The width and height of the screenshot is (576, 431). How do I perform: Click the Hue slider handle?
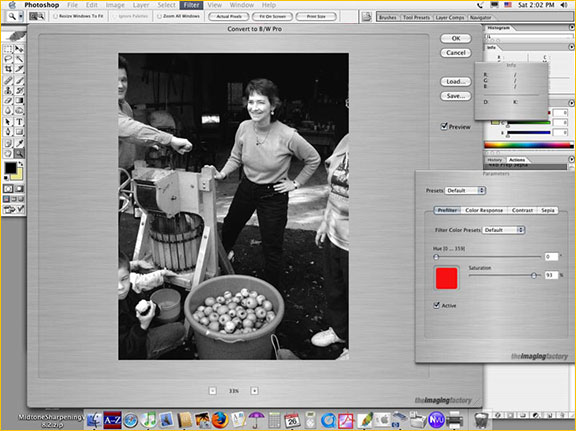click(x=436, y=257)
